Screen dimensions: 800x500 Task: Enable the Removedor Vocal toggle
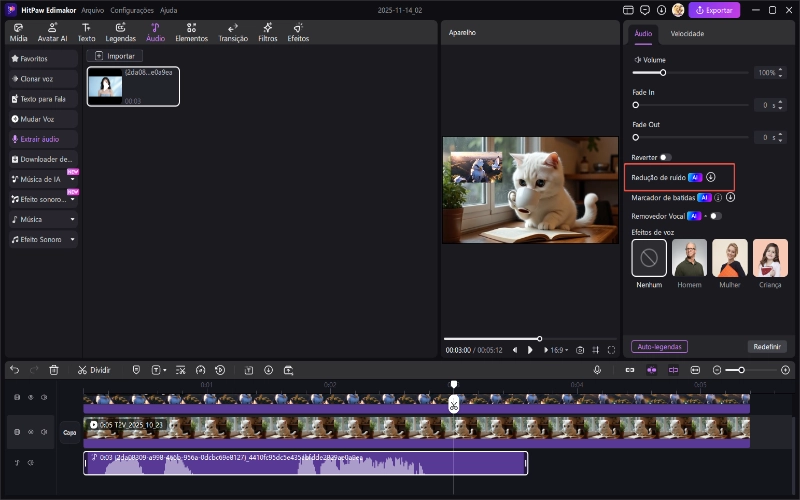pyautogui.click(x=714, y=216)
